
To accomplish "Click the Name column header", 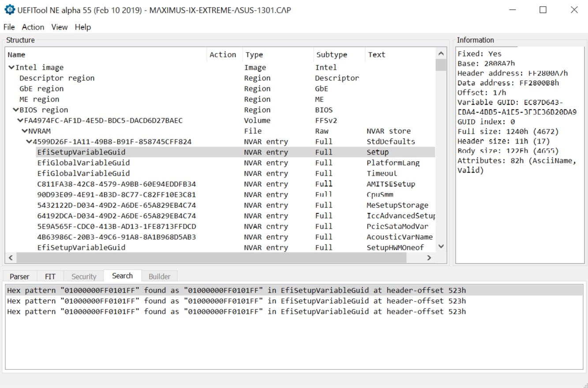I will [x=106, y=55].
